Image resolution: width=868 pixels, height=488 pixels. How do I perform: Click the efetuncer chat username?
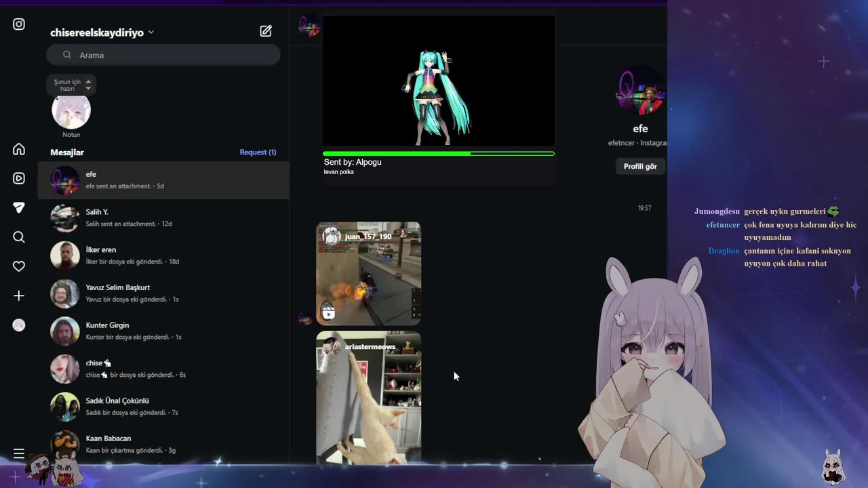click(723, 224)
